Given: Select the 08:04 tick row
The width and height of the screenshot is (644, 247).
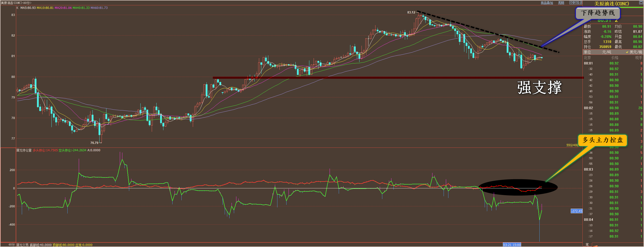Looking at the screenshot, I should [613, 220].
